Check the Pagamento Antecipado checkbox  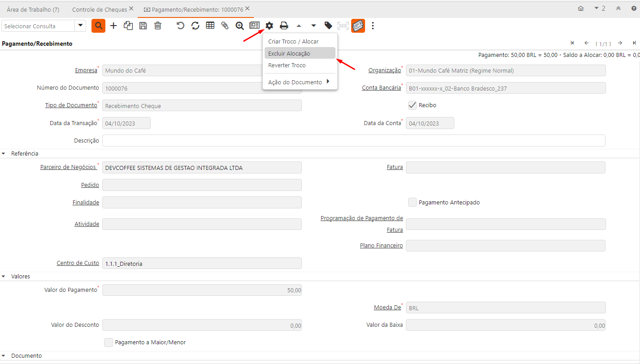[412, 203]
